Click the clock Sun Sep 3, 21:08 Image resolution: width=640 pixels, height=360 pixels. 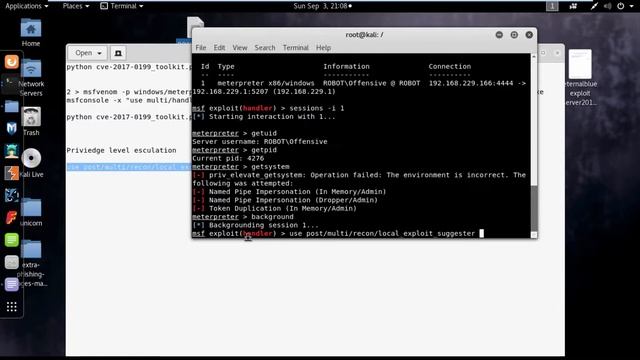click(322, 6)
